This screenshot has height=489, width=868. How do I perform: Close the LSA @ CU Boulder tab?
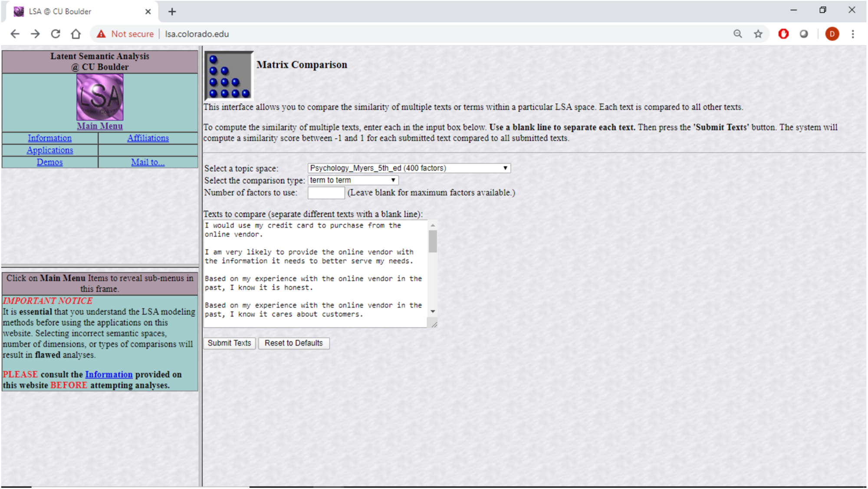[148, 12]
